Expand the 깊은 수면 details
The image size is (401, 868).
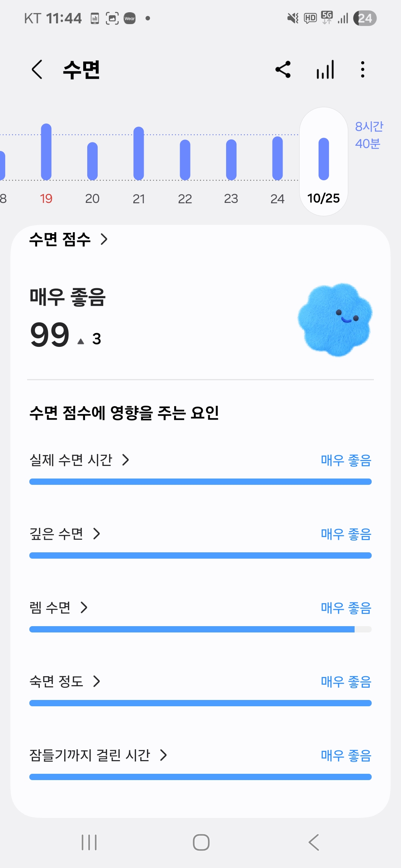point(65,534)
